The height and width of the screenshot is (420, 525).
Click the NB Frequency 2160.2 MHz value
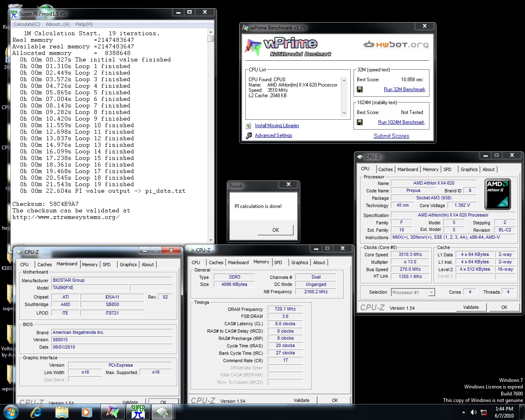316,292
